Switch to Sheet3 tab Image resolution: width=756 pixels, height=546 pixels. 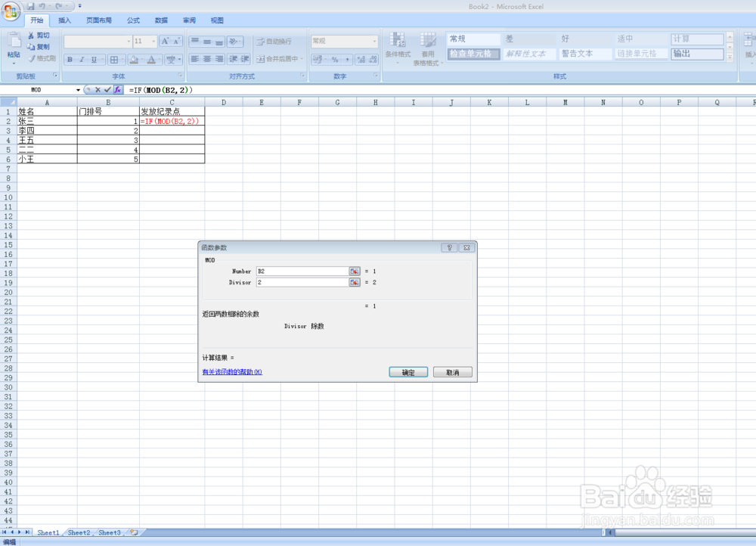point(110,532)
